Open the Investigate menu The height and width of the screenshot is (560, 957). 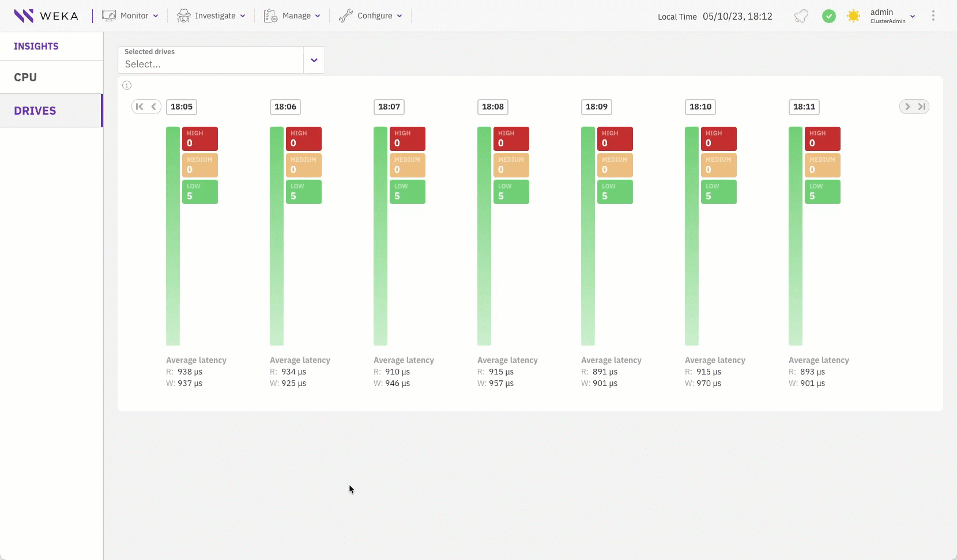click(211, 16)
